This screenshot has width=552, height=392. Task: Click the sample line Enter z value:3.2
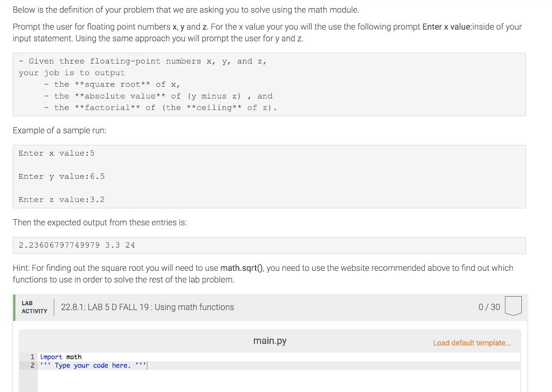(x=61, y=200)
